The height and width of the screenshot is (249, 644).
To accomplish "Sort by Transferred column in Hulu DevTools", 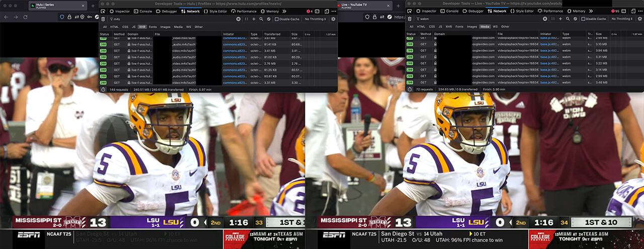I will 276,34.
